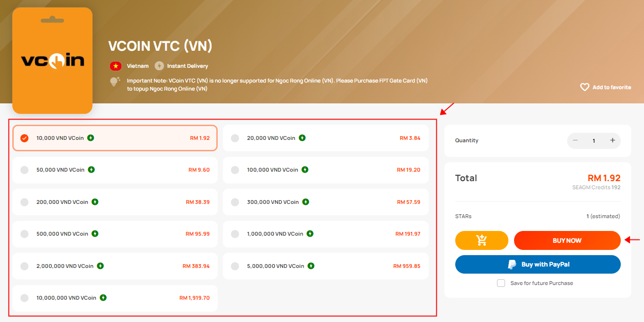
Task: Click the lightbulb Important Note icon
Action: point(115,82)
